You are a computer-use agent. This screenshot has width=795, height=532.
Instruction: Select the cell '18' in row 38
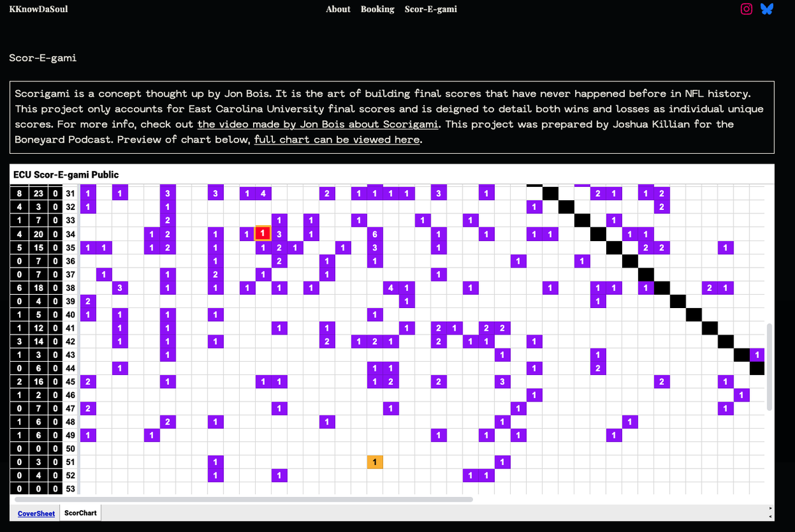click(38, 288)
